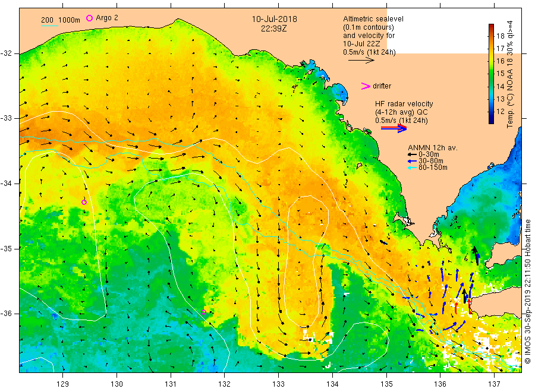The height and width of the screenshot is (392, 535).
Task: Click the cyan 80-150m ANMN arrow symbol
Action: pos(412,167)
